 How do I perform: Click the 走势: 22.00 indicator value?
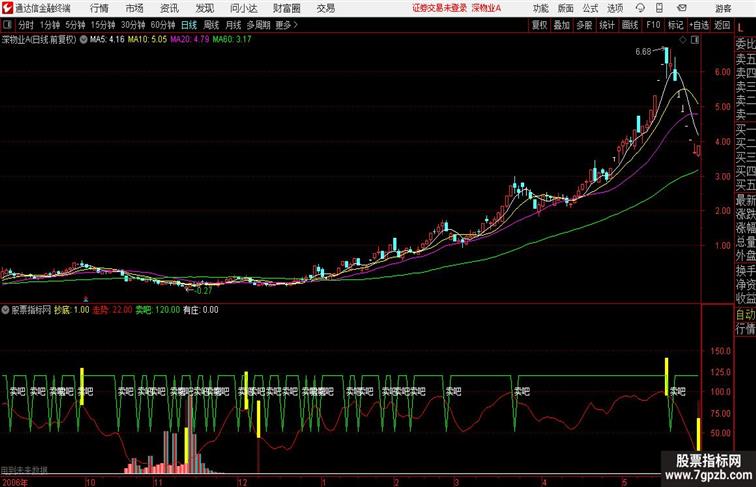112,310
